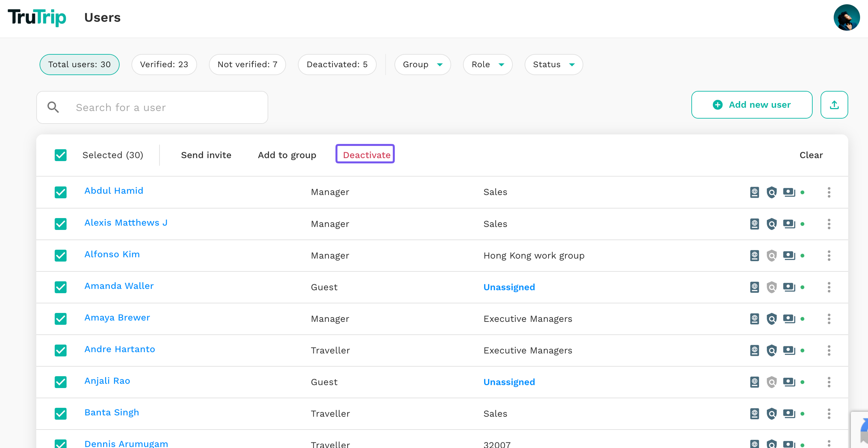The height and width of the screenshot is (448, 868).
Task: Click the payment card icon for Abdul Hamid
Action: click(789, 192)
